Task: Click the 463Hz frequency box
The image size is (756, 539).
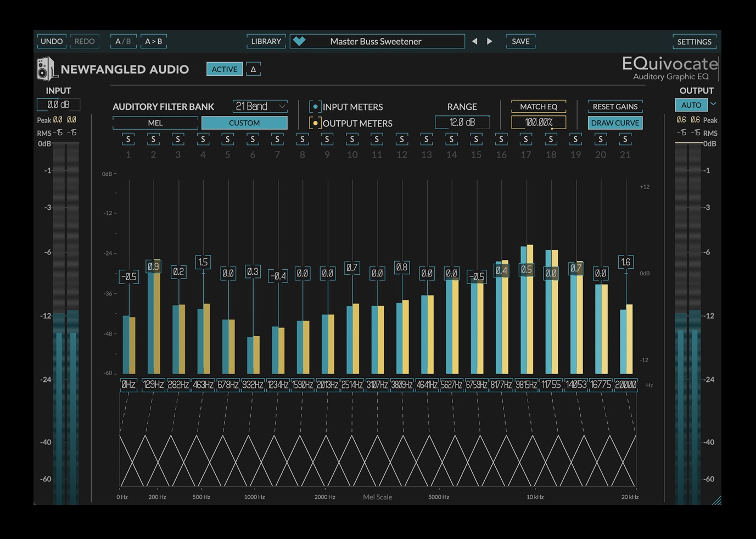Action: [x=203, y=385]
